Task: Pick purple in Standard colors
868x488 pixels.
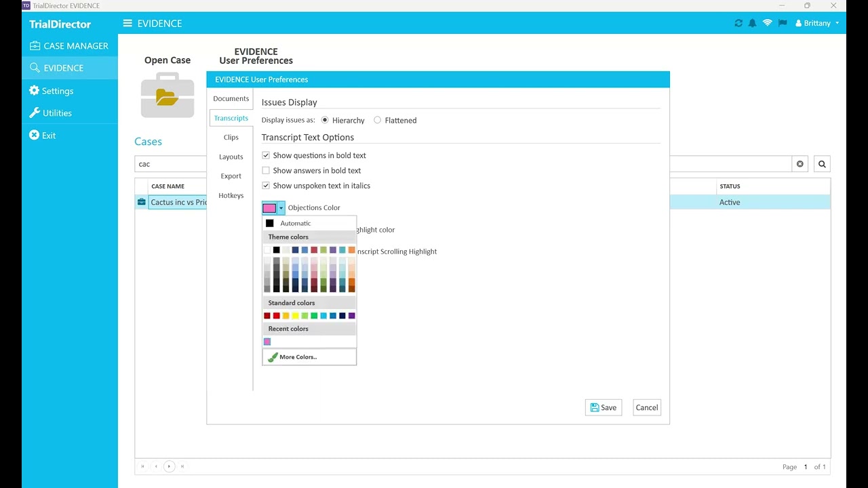Action: [351, 316]
